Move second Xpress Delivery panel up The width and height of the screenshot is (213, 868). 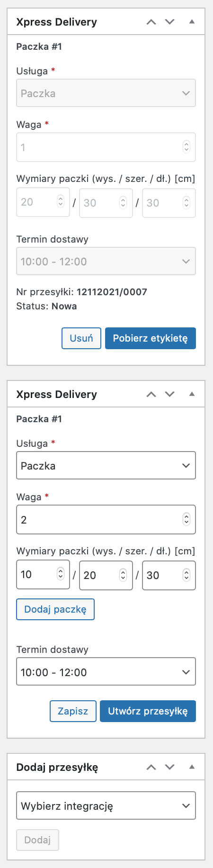[151, 394]
